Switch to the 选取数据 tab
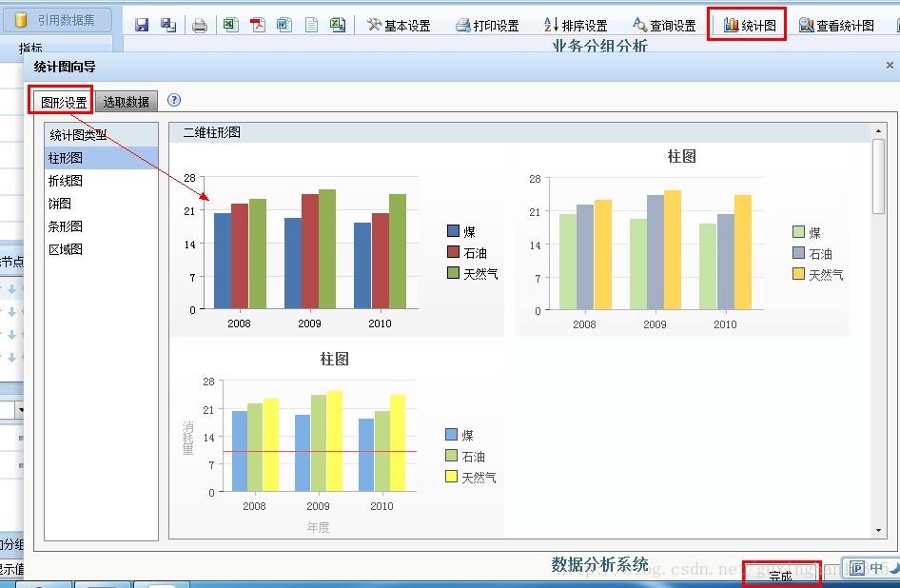 pyautogui.click(x=127, y=102)
